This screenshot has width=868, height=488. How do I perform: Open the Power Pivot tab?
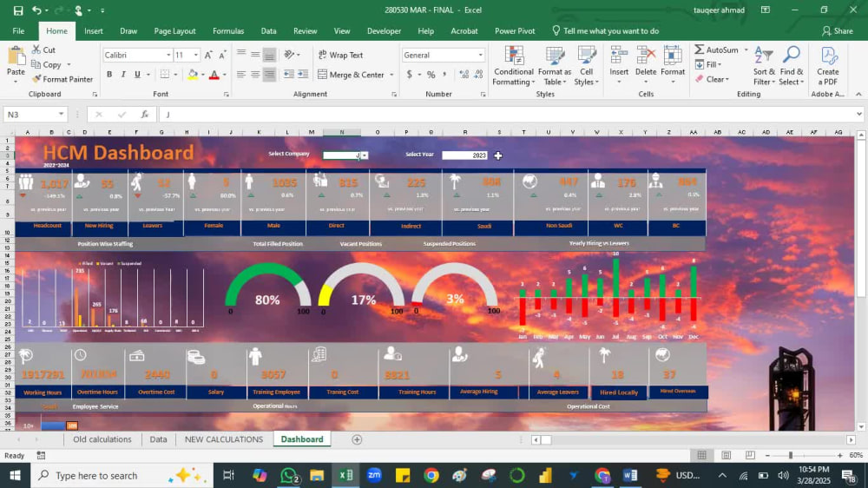515,31
